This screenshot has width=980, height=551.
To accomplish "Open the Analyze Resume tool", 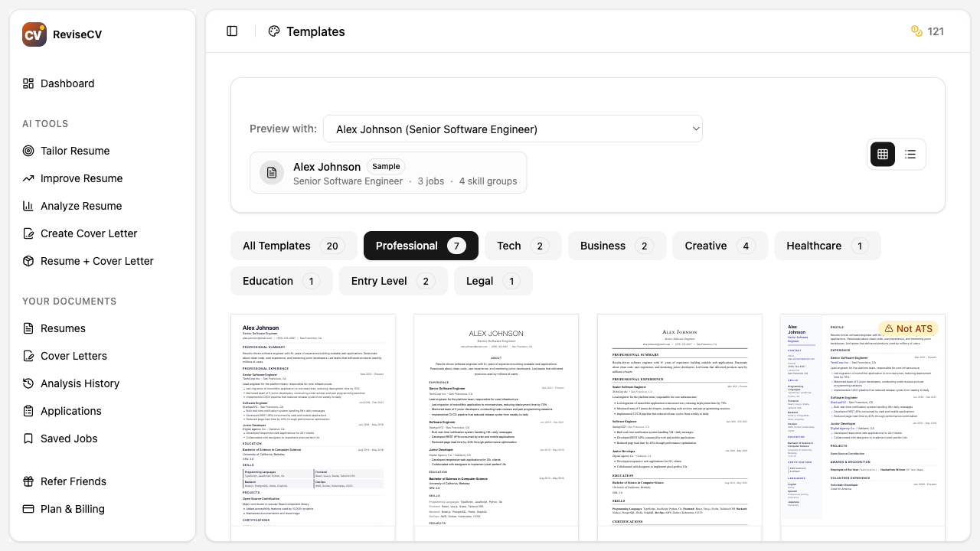I will click(x=80, y=206).
